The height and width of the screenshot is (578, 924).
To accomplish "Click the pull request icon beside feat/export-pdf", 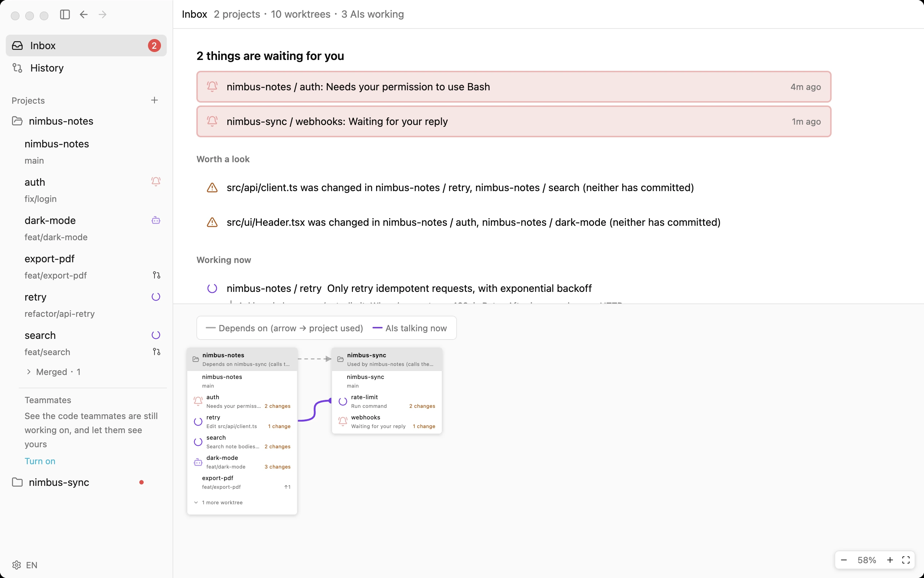I will (157, 275).
